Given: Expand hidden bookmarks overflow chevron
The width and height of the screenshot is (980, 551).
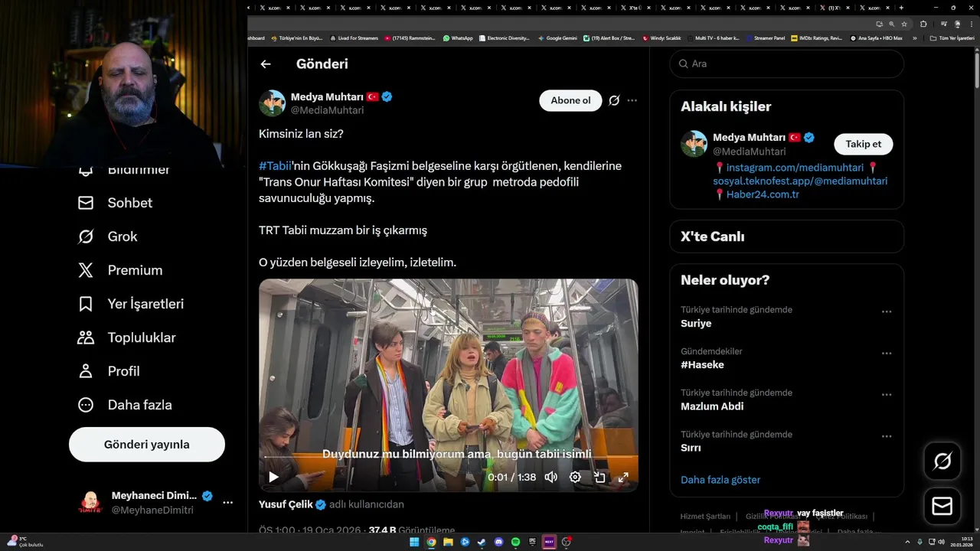Looking at the screenshot, I should 915,38.
